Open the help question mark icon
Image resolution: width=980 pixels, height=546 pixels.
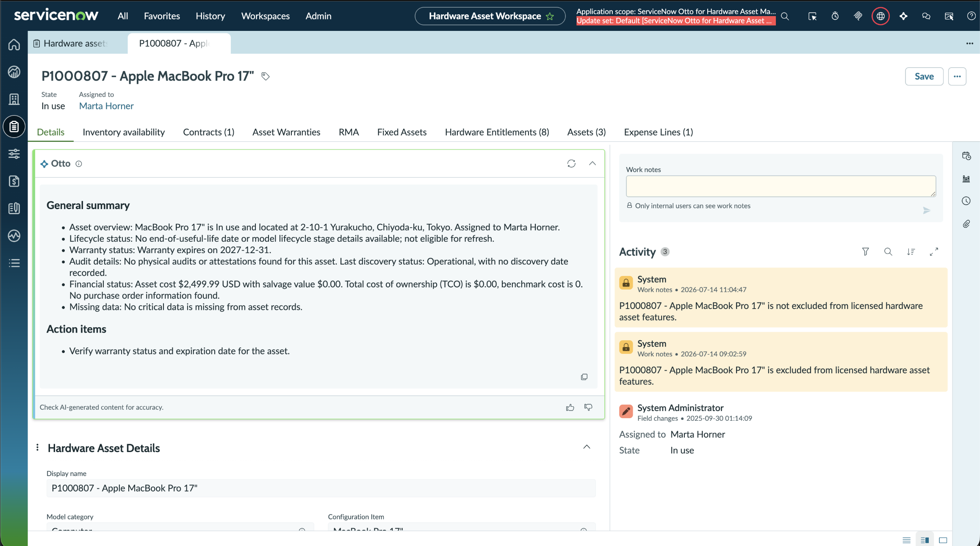tap(972, 16)
